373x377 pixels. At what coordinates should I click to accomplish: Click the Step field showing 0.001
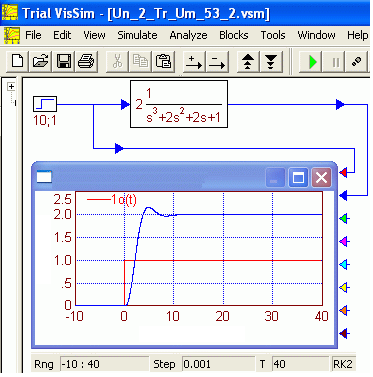pyautogui.click(x=219, y=364)
